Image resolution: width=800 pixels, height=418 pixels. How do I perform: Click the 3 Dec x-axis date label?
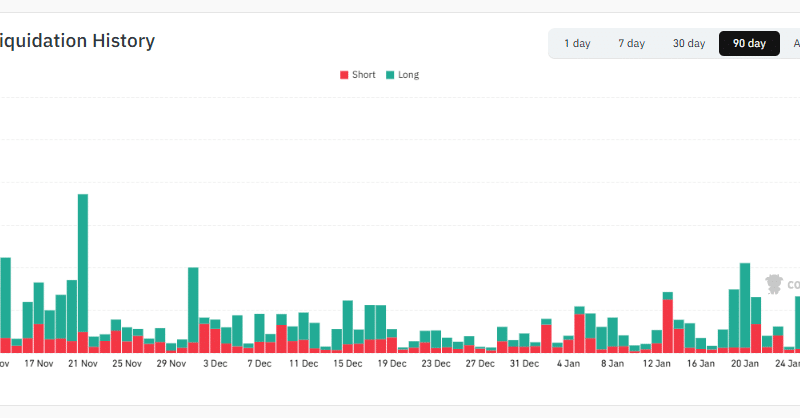[215, 364]
